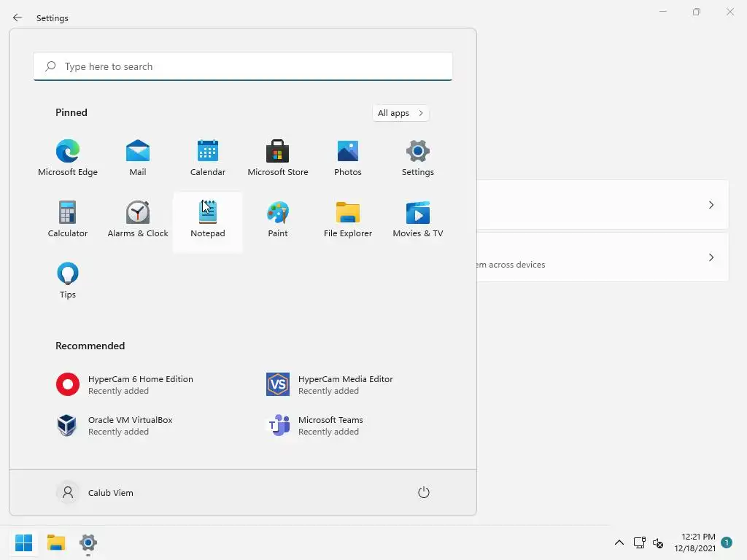This screenshot has width=747, height=560.
Task: Open File Explorer from the taskbar
Action: (56, 542)
